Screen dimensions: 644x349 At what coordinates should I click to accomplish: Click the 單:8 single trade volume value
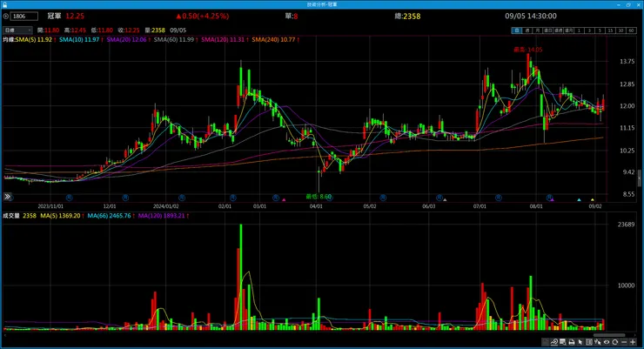(x=292, y=16)
